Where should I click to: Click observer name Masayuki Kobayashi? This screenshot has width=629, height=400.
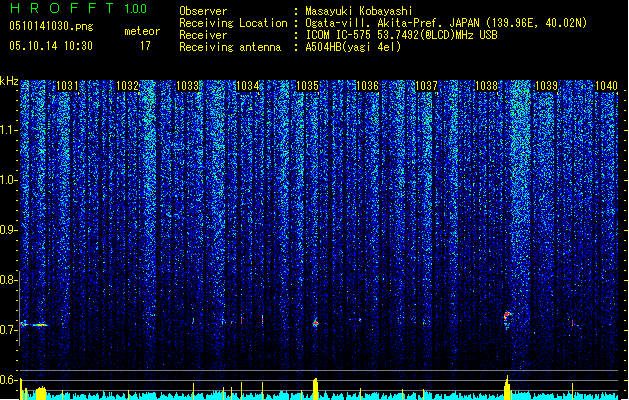pyautogui.click(x=359, y=11)
